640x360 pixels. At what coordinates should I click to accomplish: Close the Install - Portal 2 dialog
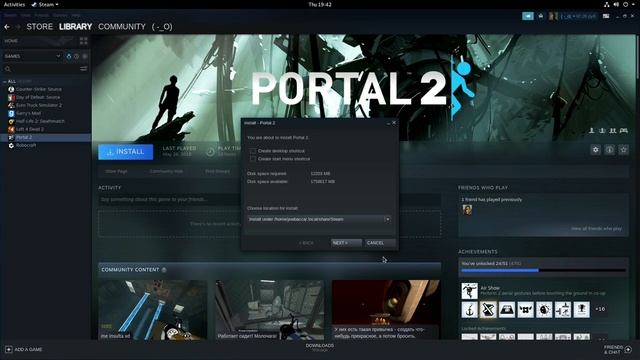pos(394,122)
